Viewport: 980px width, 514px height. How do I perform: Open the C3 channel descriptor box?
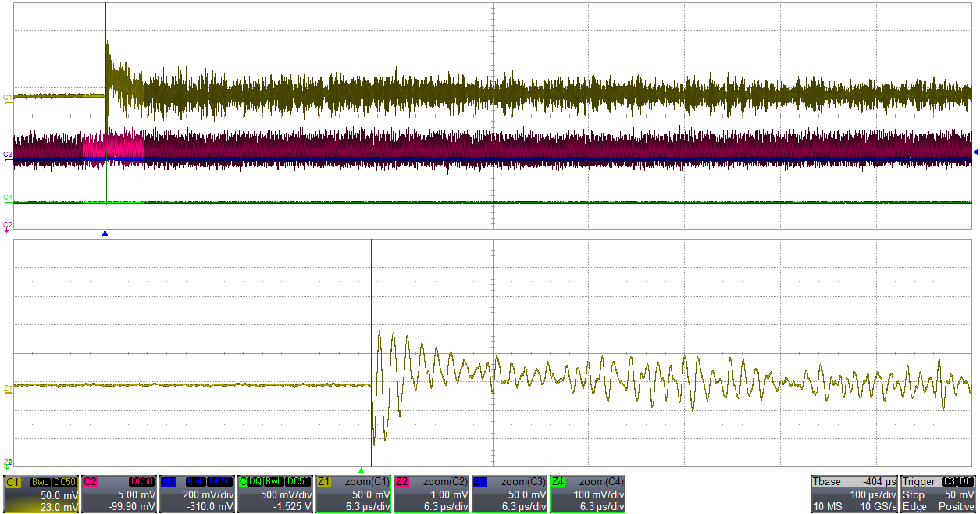(197, 494)
